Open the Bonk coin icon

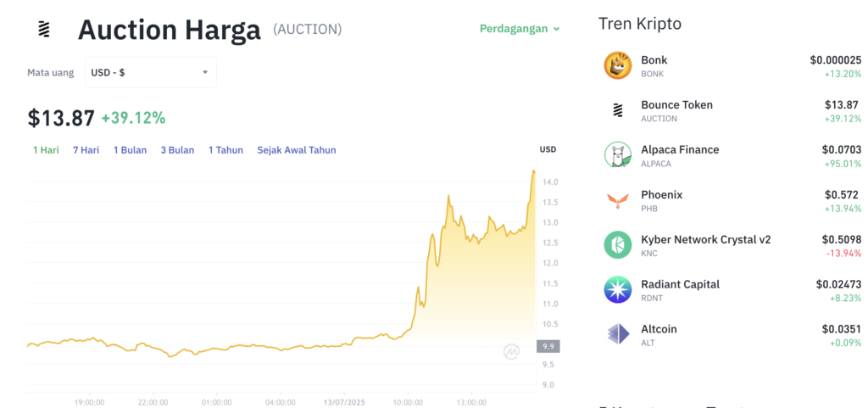click(618, 66)
